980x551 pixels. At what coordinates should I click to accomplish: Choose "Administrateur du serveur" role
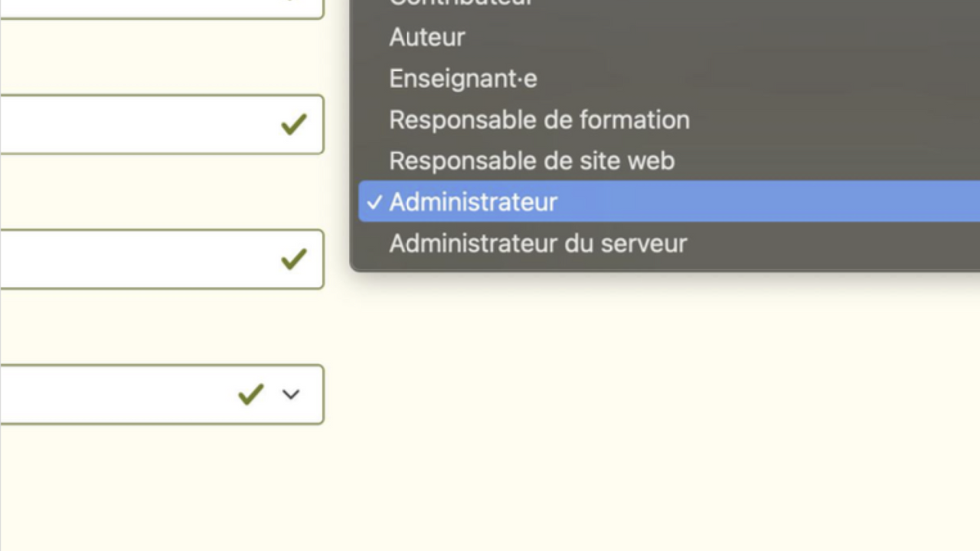537,243
